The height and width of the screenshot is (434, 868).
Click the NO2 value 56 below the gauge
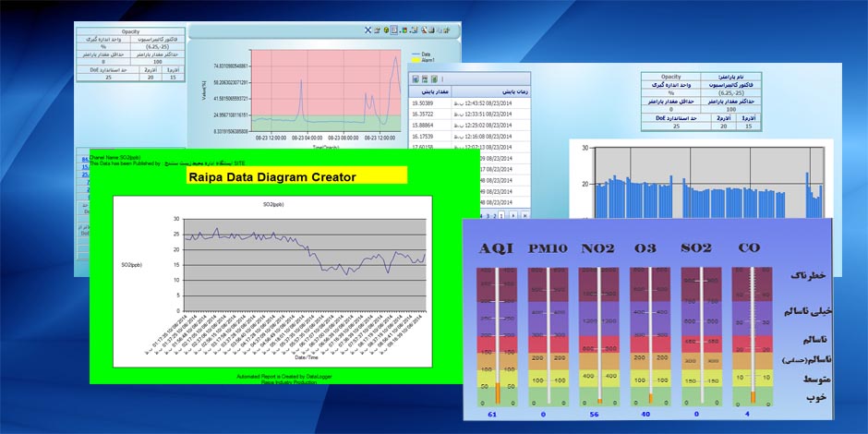pos(595,414)
